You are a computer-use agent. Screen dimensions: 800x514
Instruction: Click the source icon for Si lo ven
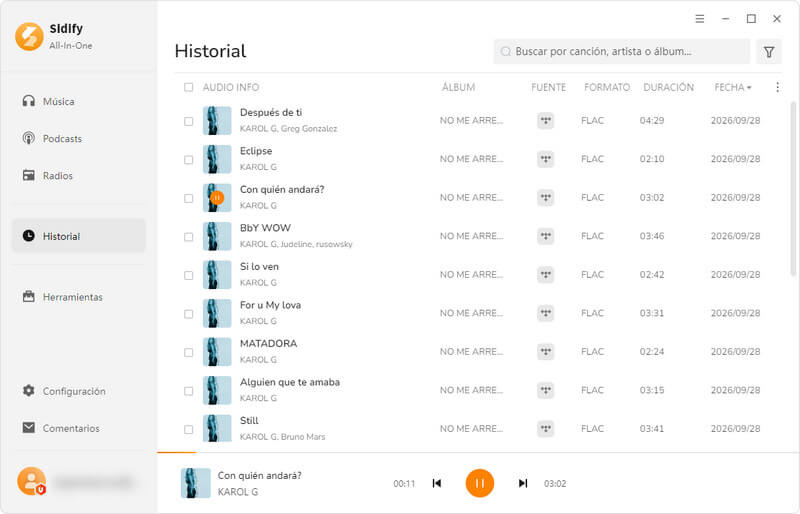(545, 275)
